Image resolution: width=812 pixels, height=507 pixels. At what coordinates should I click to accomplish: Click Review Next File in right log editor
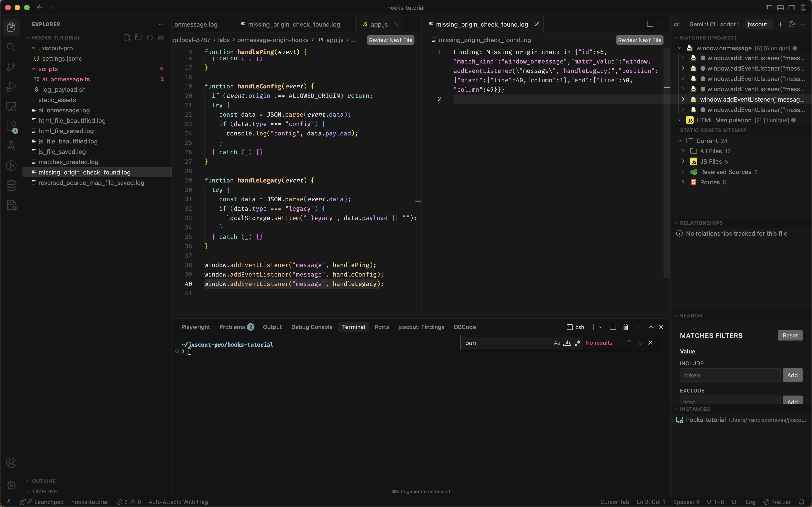[x=640, y=40]
